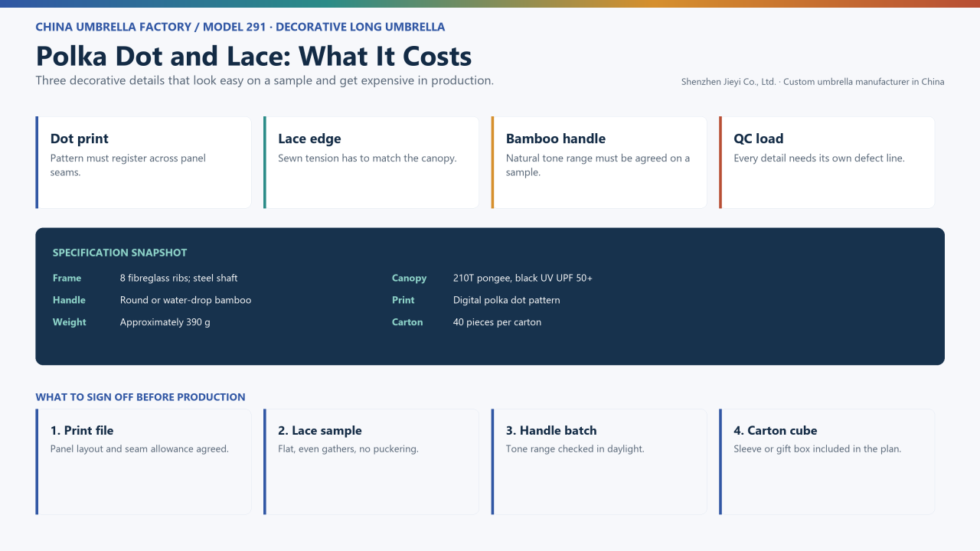Image resolution: width=980 pixels, height=551 pixels.
Task: Select the "Canopy" specification label
Action: [x=409, y=278]
